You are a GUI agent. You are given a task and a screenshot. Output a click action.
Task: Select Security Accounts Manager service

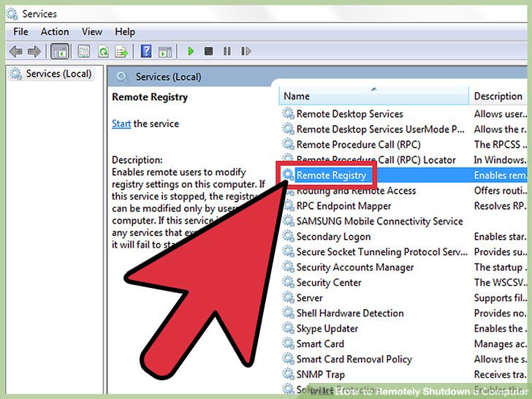point(403,267)
